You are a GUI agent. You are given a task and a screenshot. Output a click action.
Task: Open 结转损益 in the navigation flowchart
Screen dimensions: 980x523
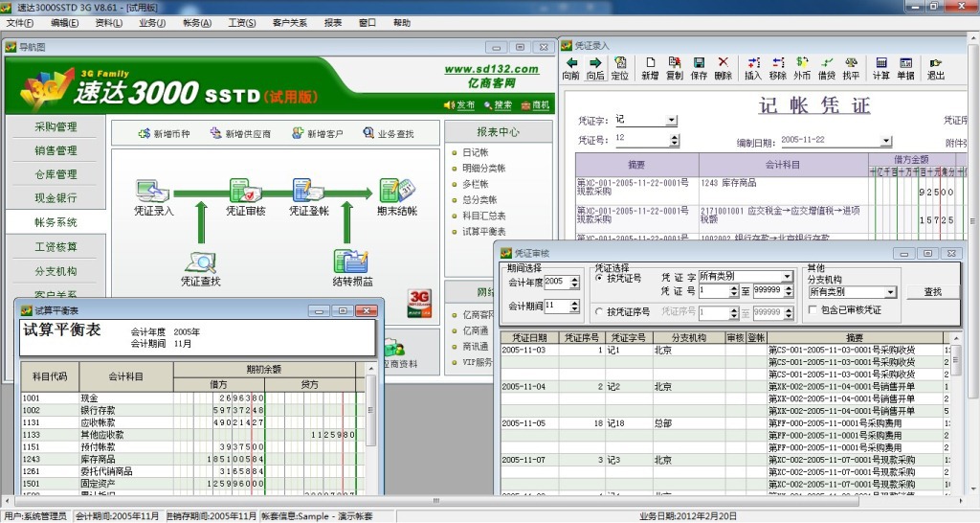pyautogui.click(x=352, y=268)
